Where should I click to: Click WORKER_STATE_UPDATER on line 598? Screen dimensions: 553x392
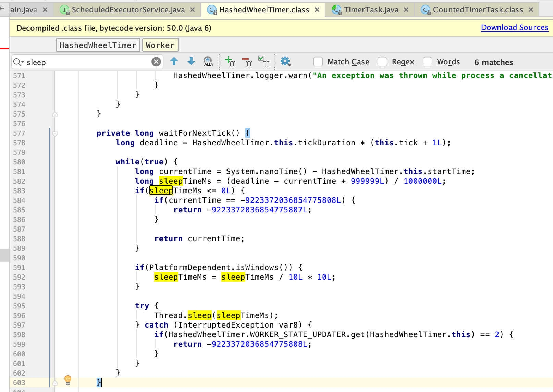pos(298,335)
